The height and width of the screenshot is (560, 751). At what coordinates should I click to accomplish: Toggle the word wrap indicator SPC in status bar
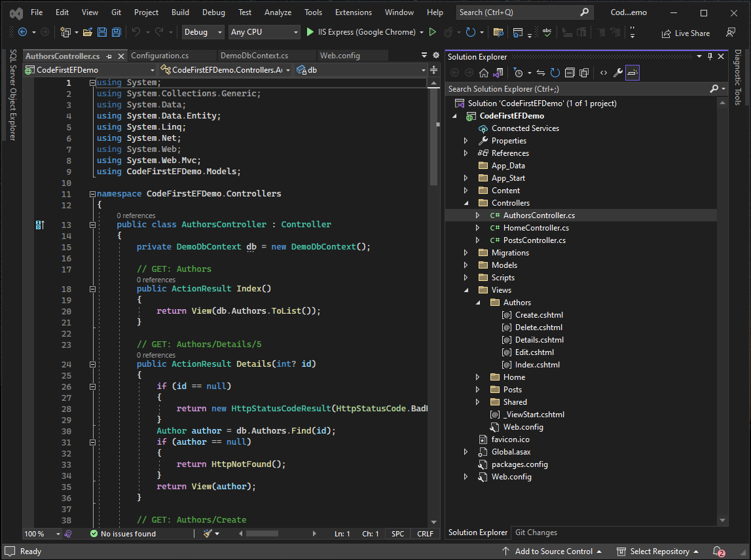(x=397, y=534)
